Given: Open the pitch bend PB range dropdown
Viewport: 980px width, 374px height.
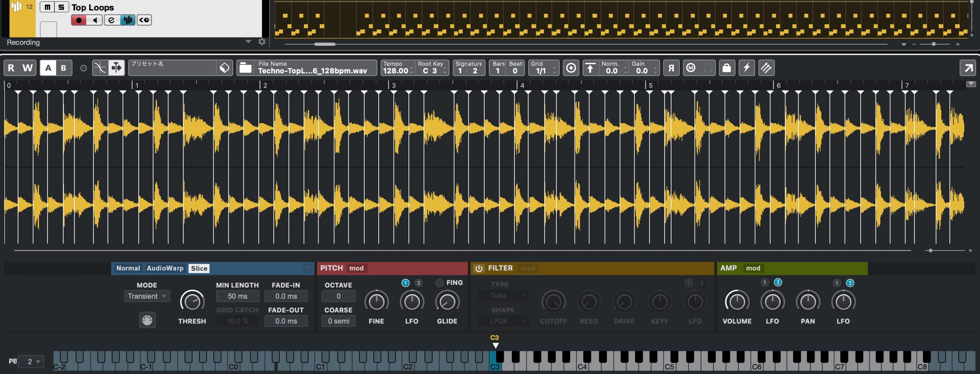Looking at the screenshot, I should pos(31,361).
